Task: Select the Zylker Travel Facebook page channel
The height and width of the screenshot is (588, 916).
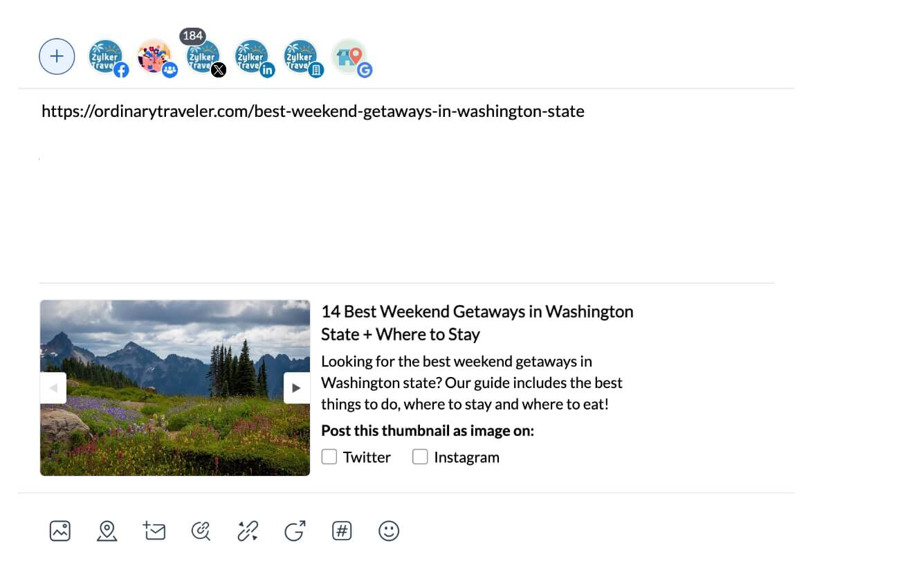Action: pos(107,57)
